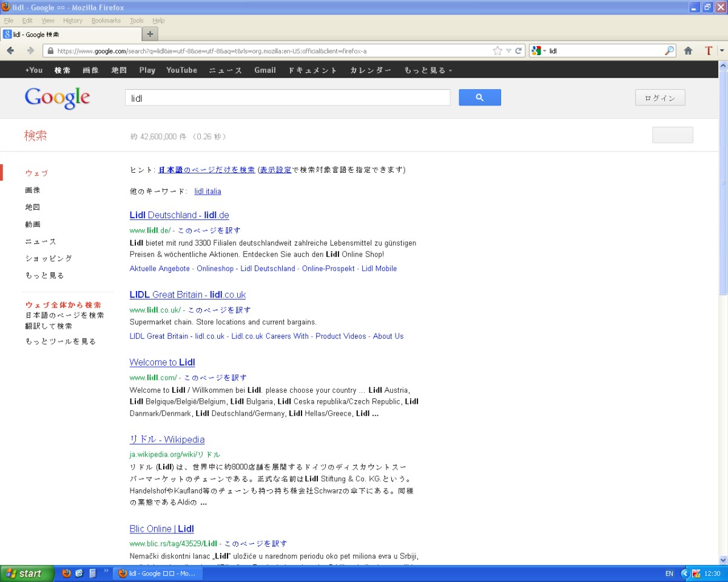Viewport: 728px width, 582px height.
Task: Expand もっと見る in the left sidebar
Action: click(x=44, y=275)
